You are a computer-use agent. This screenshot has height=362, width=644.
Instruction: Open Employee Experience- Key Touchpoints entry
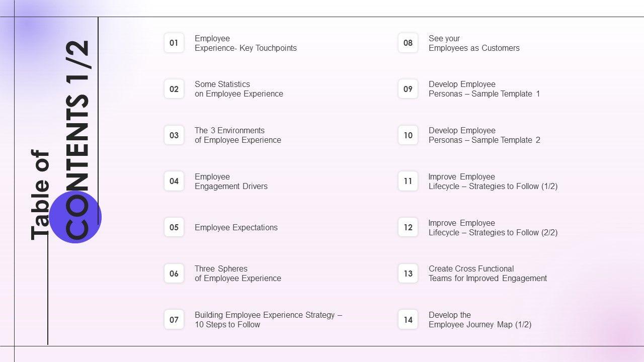[246, 43]
